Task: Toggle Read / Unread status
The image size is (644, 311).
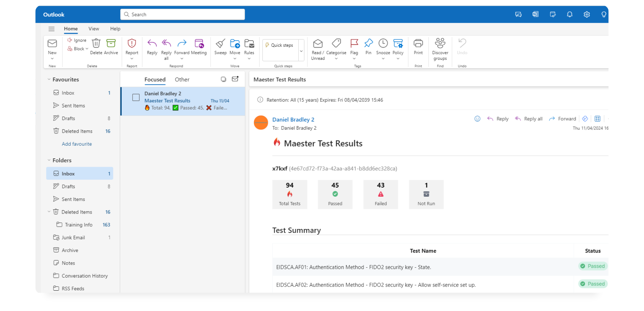Action: (318, 44)
